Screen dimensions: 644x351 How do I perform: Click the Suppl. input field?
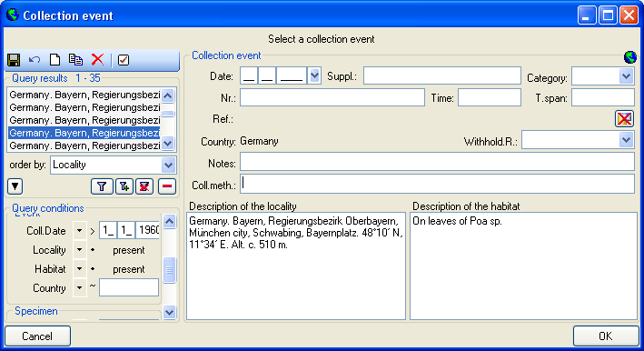pyautogui.click(x=442, y=76)
